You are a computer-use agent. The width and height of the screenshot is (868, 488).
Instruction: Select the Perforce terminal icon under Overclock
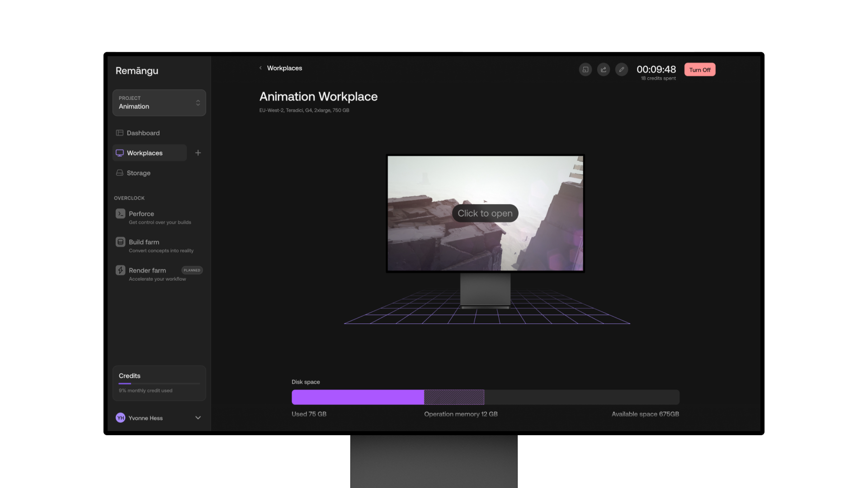click(x=120, y=213)
